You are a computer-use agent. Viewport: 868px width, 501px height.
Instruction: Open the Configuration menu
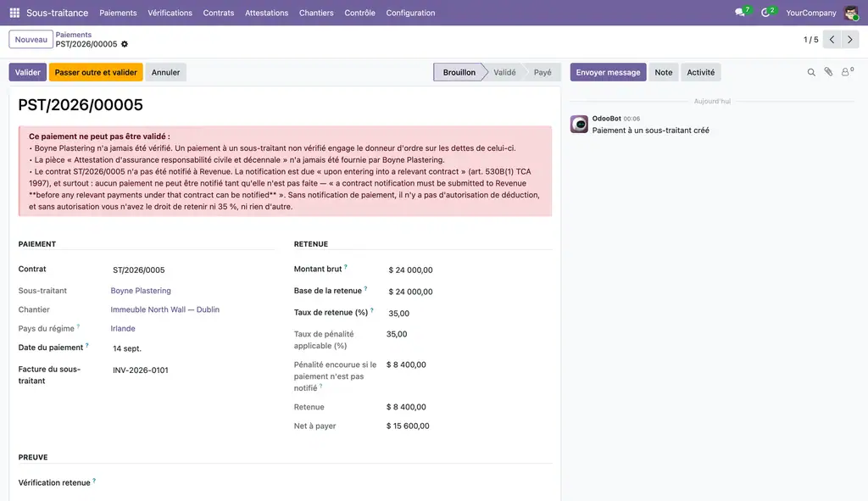[x=411, y=13]
